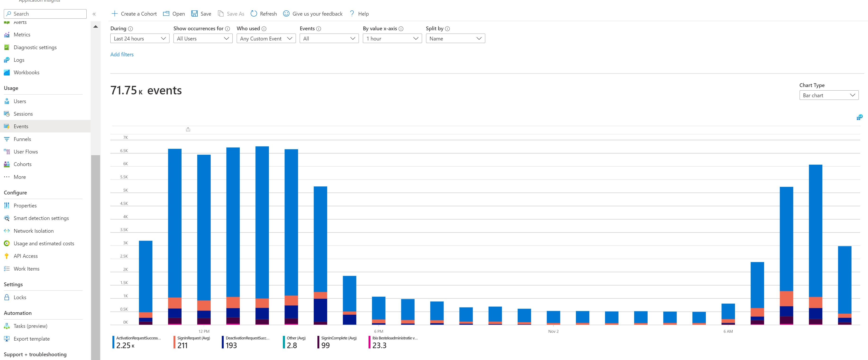Click the sidebar vertical scrollbar thumb
The width and height of the screenshot is (868, 360).
96,257
